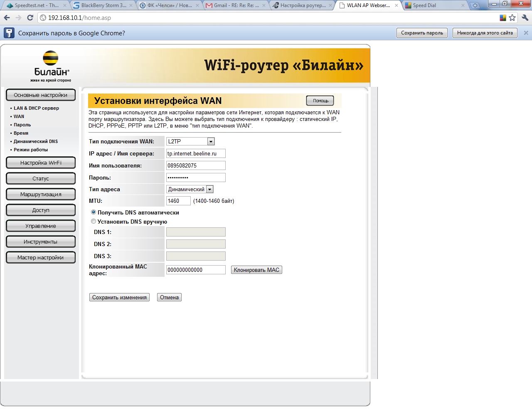
Task: Open 'Основные настройки' section
Action: tap(41, 95)
